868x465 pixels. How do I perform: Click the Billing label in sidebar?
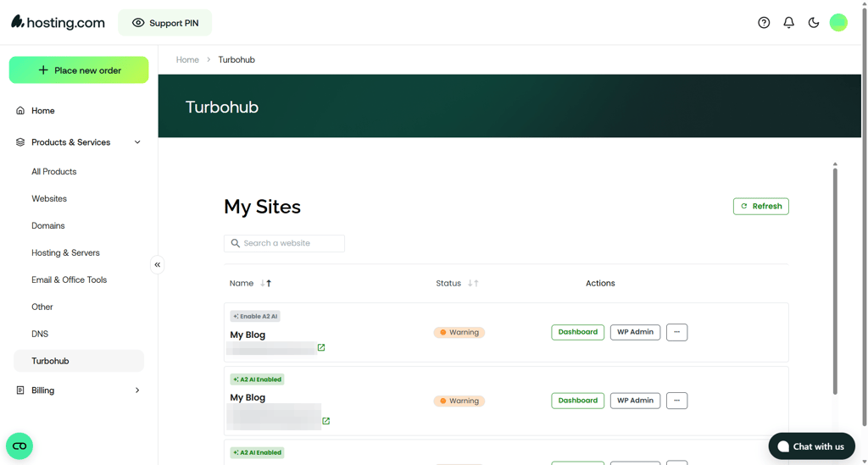point(42,390)
